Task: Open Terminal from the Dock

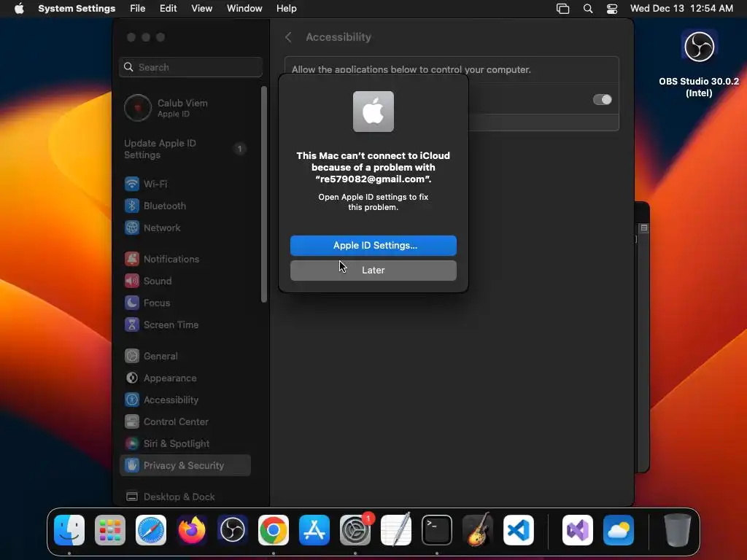Action: coord(437,530)
